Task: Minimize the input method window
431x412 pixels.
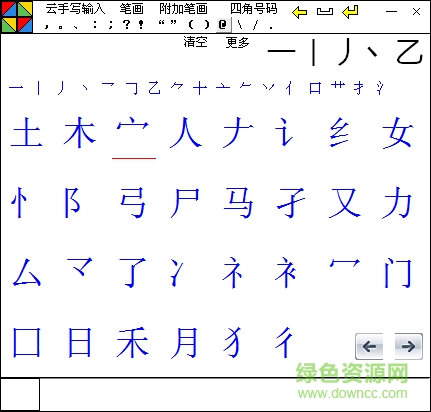Action: (x=391, y=12)
